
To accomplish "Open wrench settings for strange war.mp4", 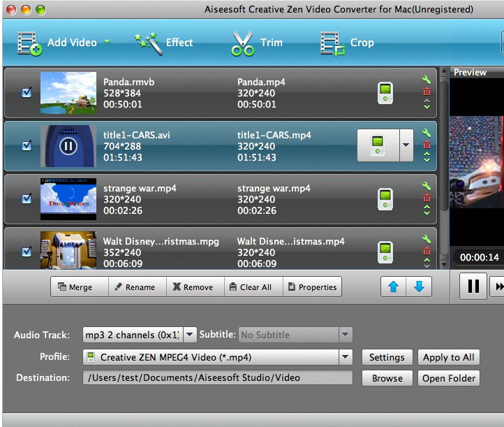I will (x=427, y=186).
